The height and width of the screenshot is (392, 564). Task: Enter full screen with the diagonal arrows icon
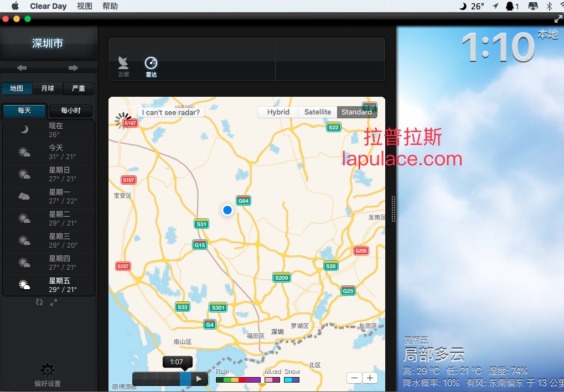coord(558,19)
